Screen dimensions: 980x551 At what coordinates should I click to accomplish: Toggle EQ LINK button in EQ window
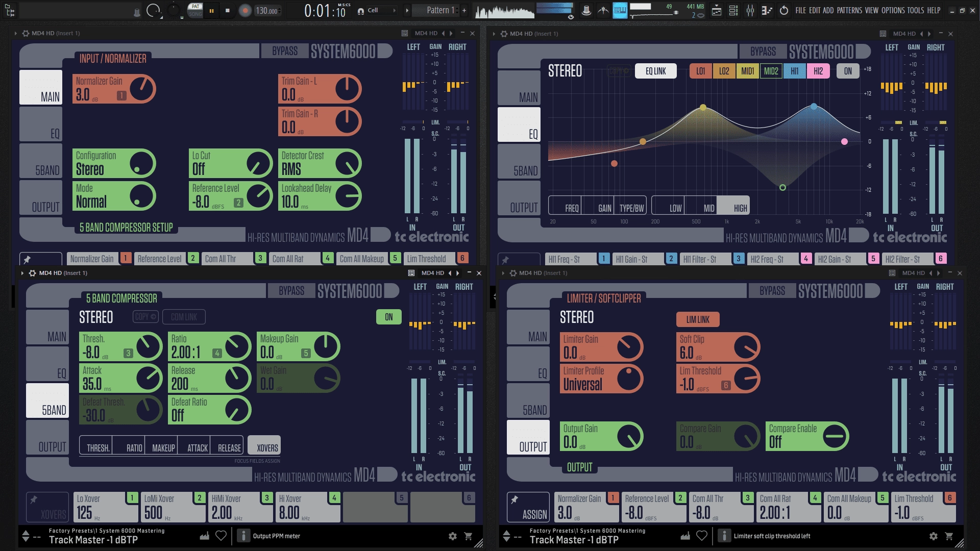[655, 71]
